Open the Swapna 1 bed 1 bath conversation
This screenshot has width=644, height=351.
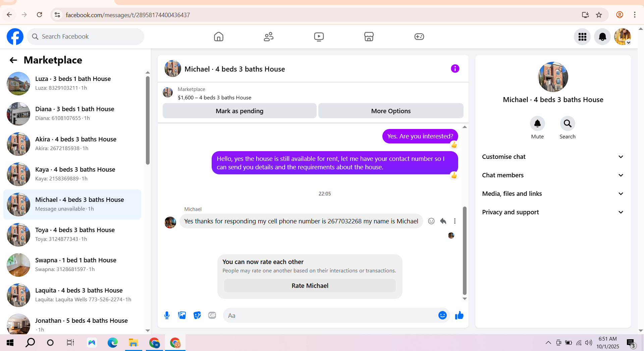click(x=72, y=265)
